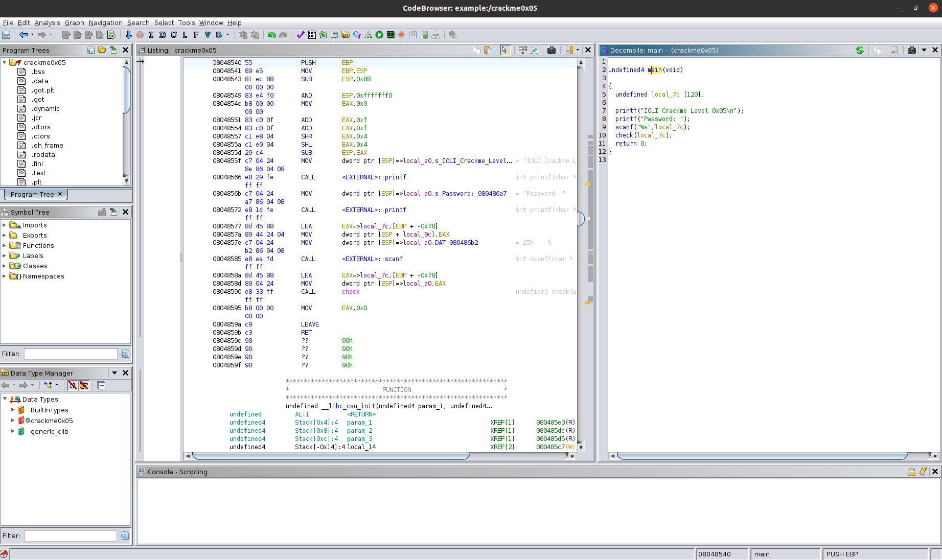Toggle filter arrays in Data Type Manager
The image size is (942, 560).
(73, 385)
